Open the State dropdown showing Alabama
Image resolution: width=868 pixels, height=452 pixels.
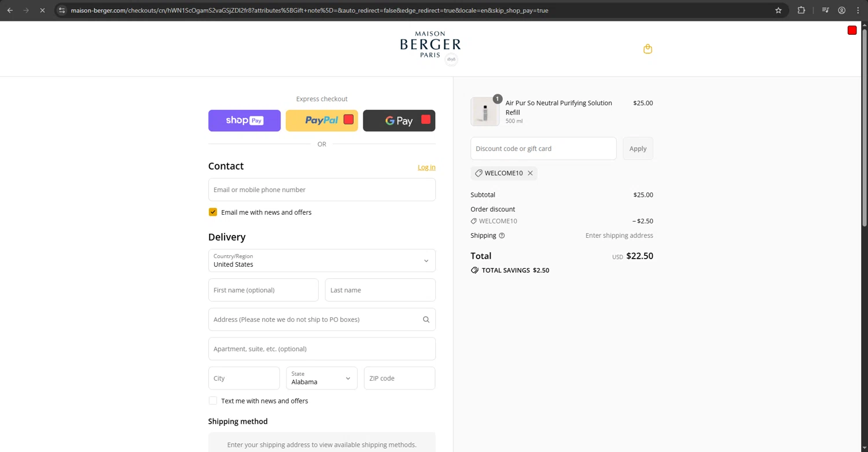pos(322,378)
